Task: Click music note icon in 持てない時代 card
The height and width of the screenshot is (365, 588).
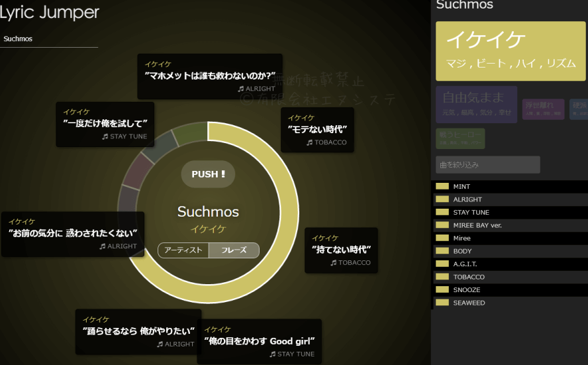Action: coord(333,263)
